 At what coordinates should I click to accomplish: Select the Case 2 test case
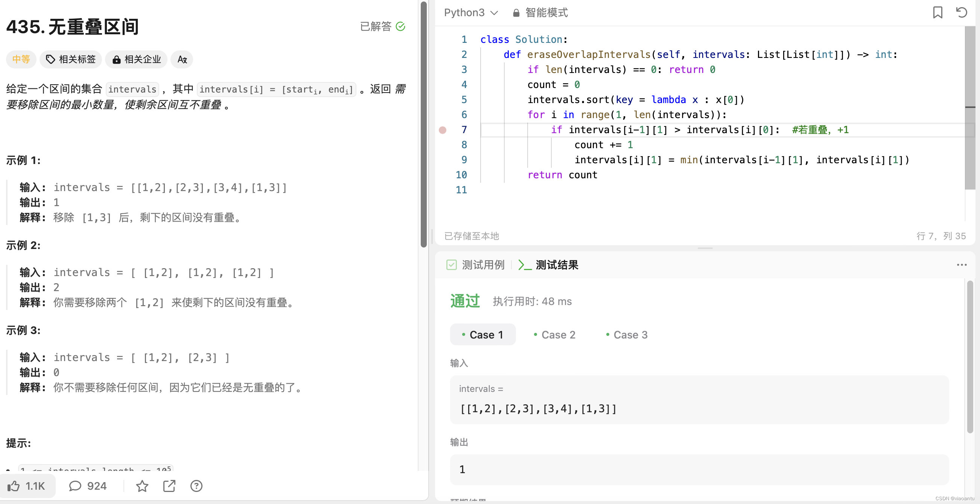554,334
